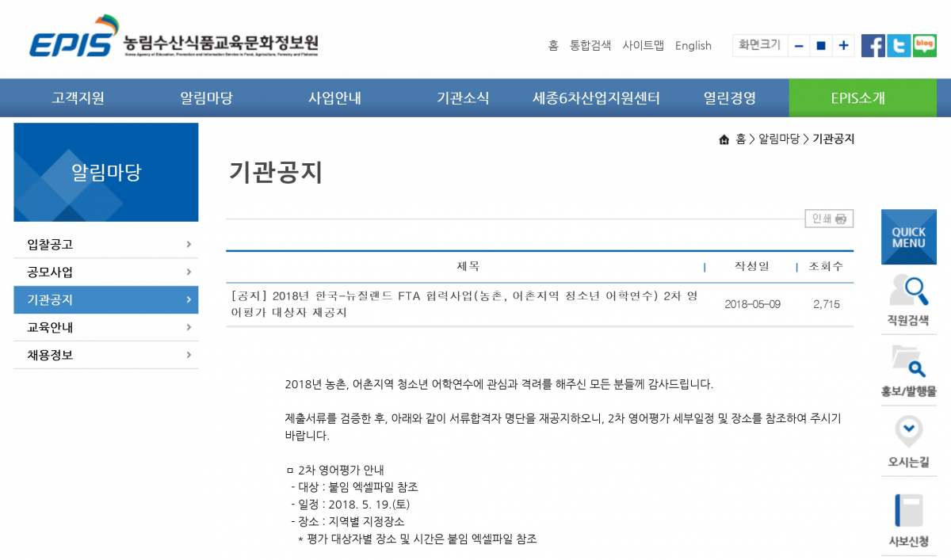Image resolution: width=951 pixels, height=560 pixels.
Task: Open the EPIS Twitter icon
Action: click(x=898, y=46)
